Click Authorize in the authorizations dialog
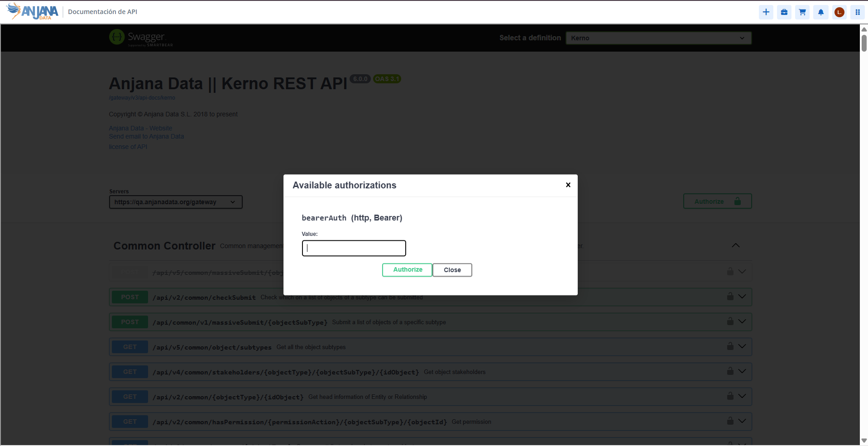Image resolution: width=868 pixels, height=446 pixels. [408, 270]
